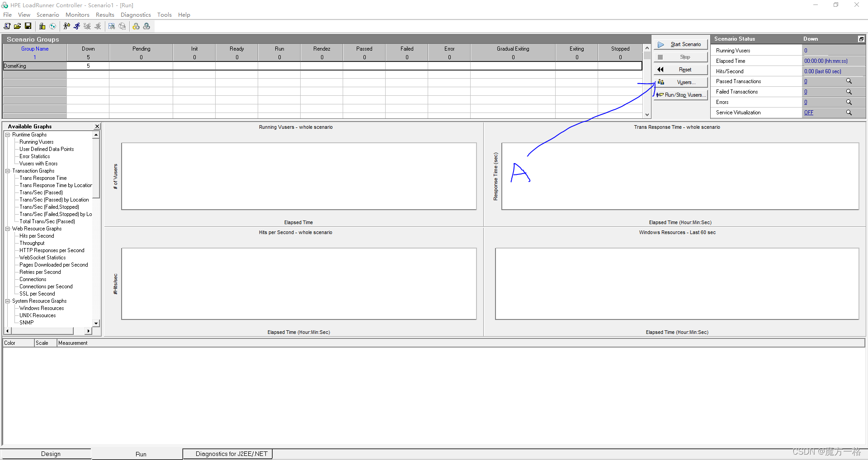Click scroll-down arrow of Available Graphs list
This screenshot has width=868, height=460.
tap(96, 323)
